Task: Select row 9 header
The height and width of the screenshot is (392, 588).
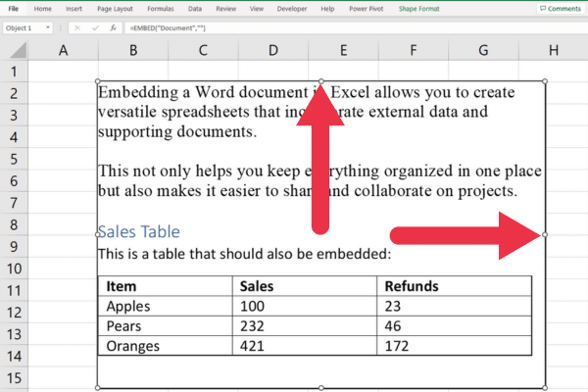Action: (14, 246)
